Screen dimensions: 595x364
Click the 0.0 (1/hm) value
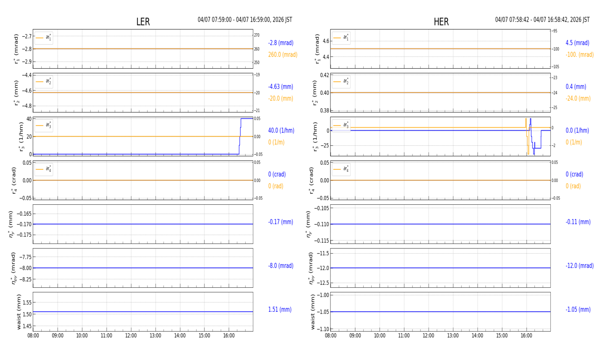coord(577,131)
